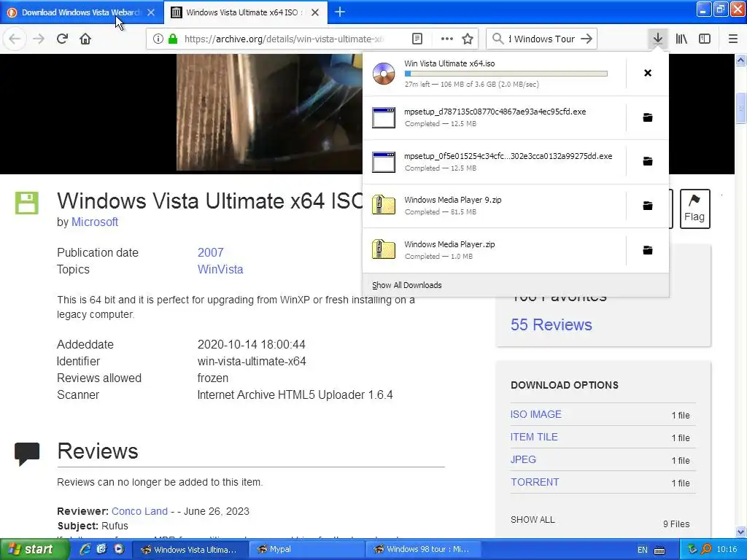
Task: Click the EN language indicator
Action: [642, 550]
